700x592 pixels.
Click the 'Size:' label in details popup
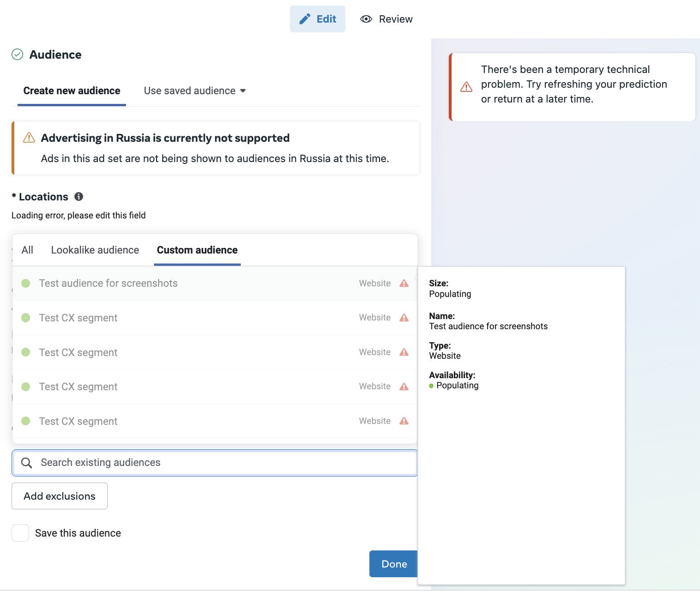click(x=439, y=283)
